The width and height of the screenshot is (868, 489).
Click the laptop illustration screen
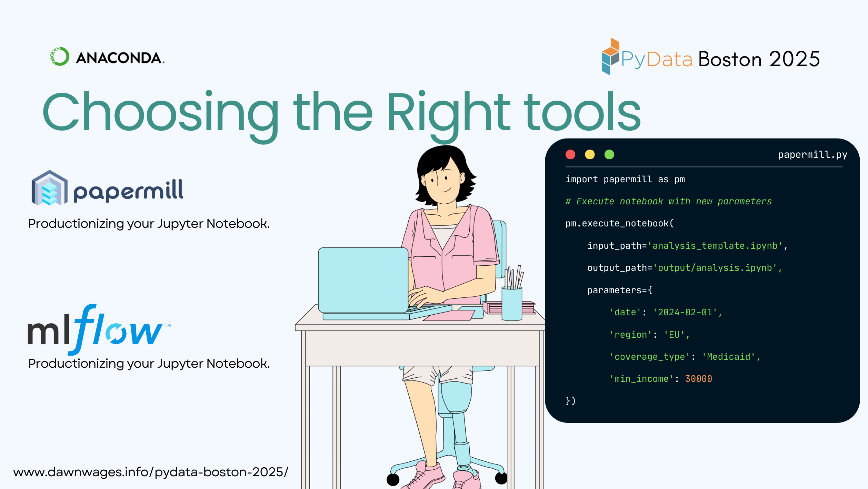pos(363,279)
